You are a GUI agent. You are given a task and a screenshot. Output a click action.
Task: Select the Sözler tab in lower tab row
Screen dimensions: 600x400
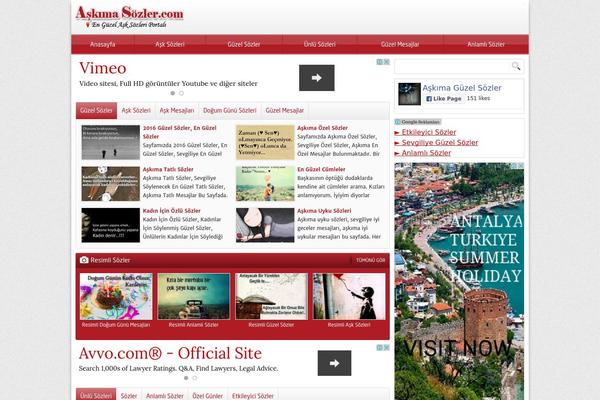pyautogui.click(x=129, y=396)
